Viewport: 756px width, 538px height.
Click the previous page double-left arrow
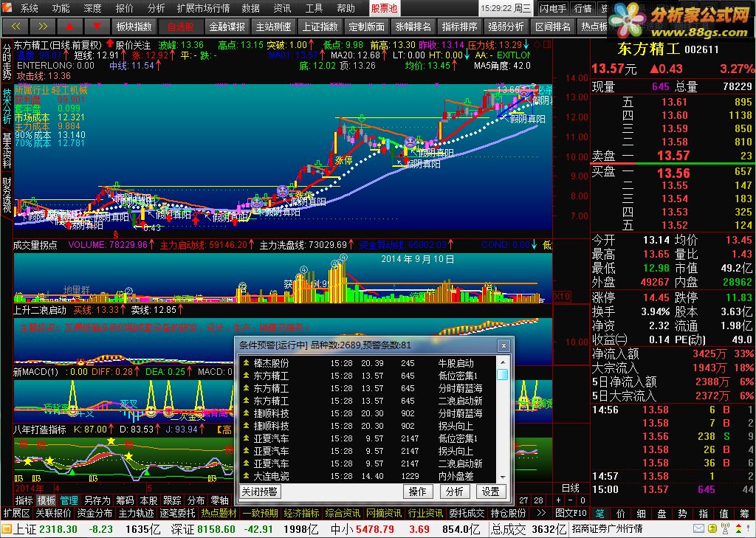[x=16, y=27]
